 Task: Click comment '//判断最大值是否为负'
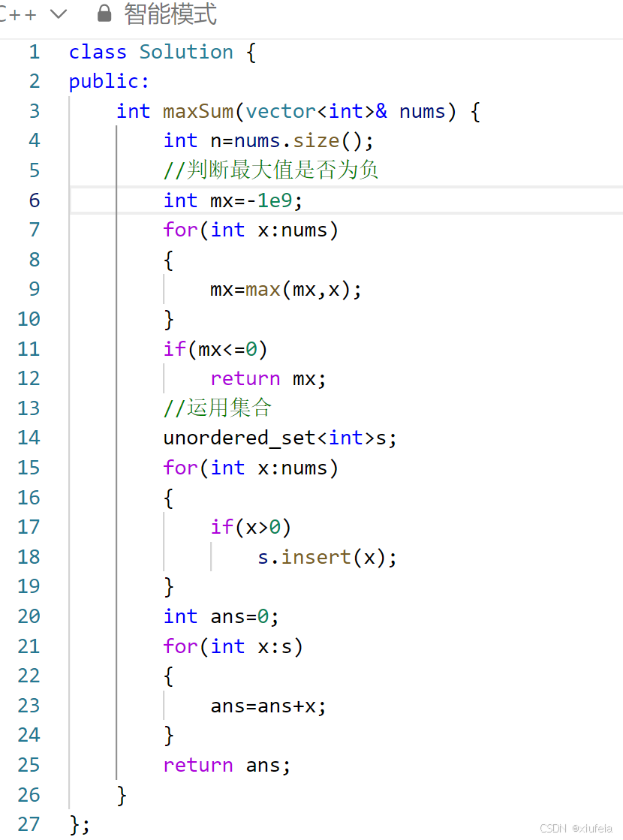(x=271, y=170)
